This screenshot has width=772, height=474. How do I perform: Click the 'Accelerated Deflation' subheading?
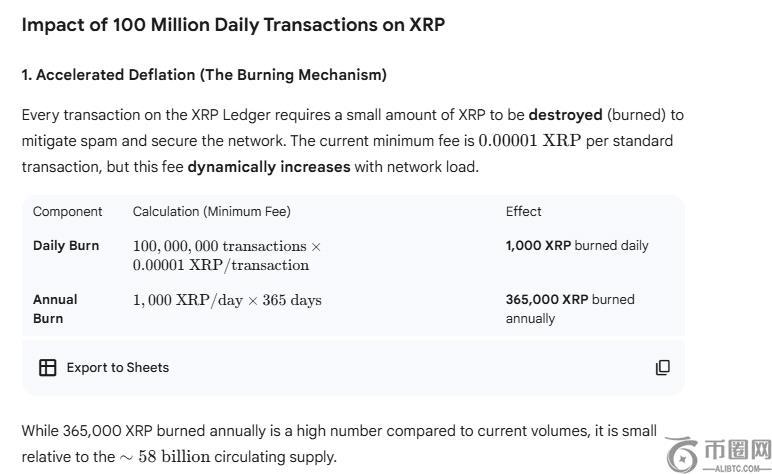(x=204, y=75)
